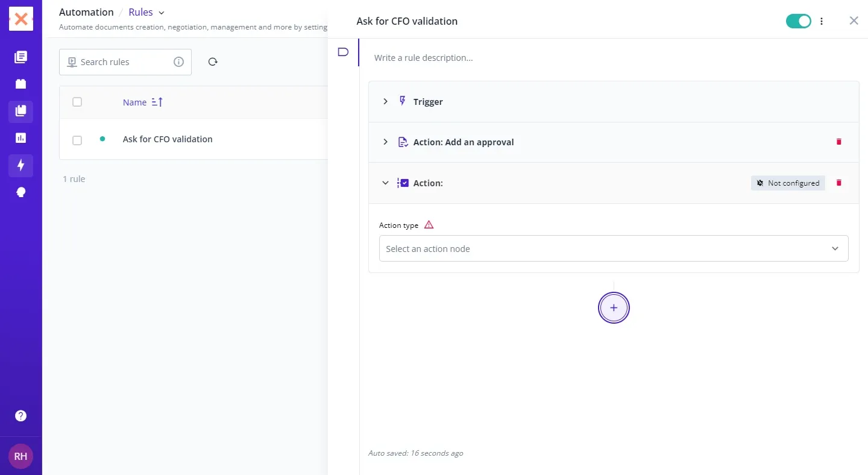Open the RH user profile avatar
This screenshot has height=475, width=868.
(x=20, y=456)
